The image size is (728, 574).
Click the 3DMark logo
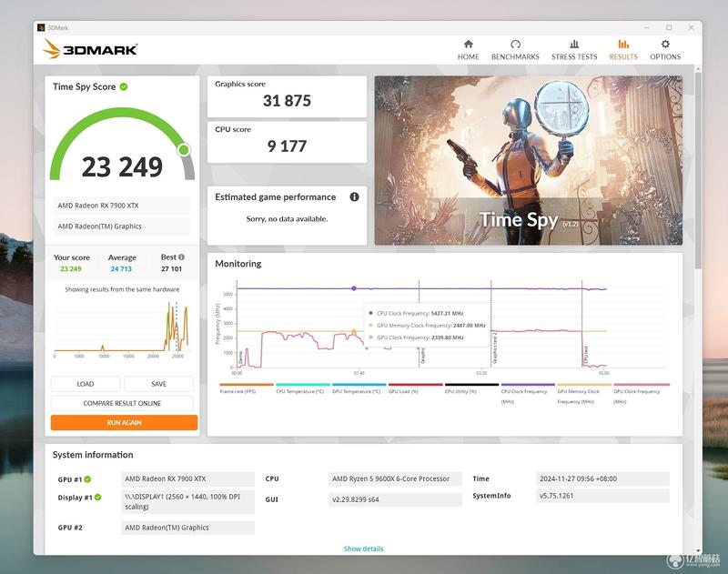pos(90,49)
